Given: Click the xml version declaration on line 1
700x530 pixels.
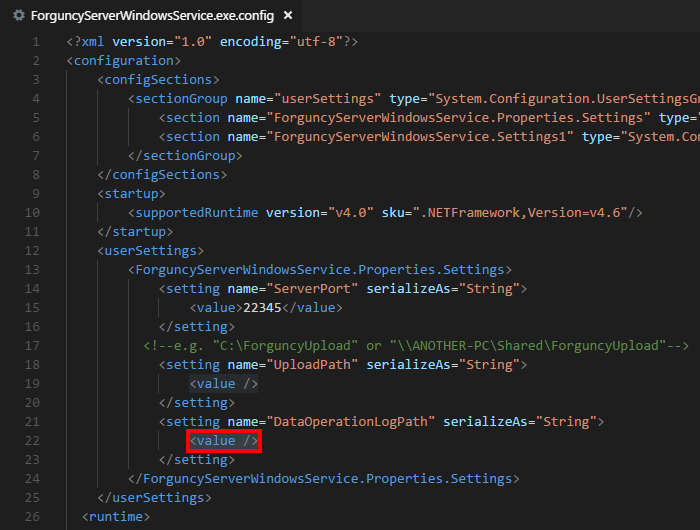Looking at the screenshot, I should (212, 42).
